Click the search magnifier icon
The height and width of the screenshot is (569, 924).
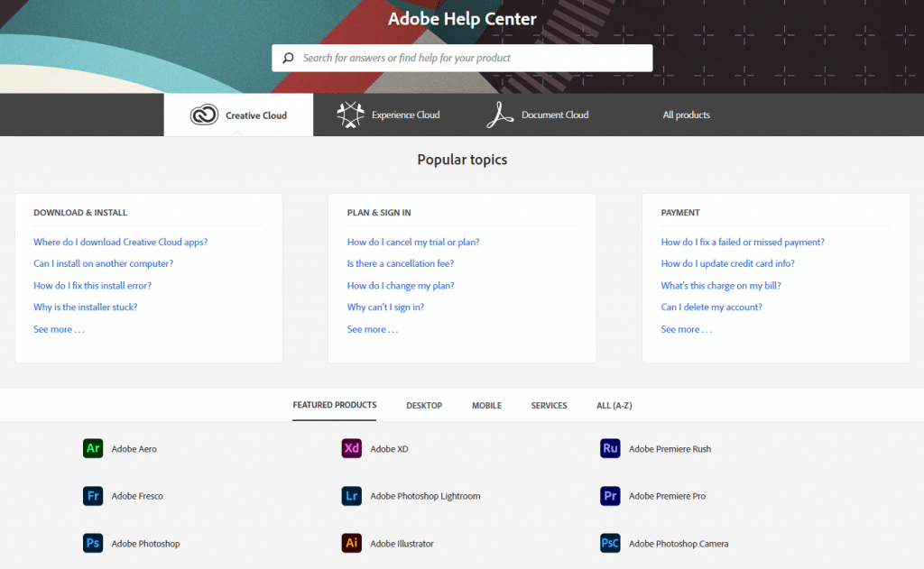point(288,58)
